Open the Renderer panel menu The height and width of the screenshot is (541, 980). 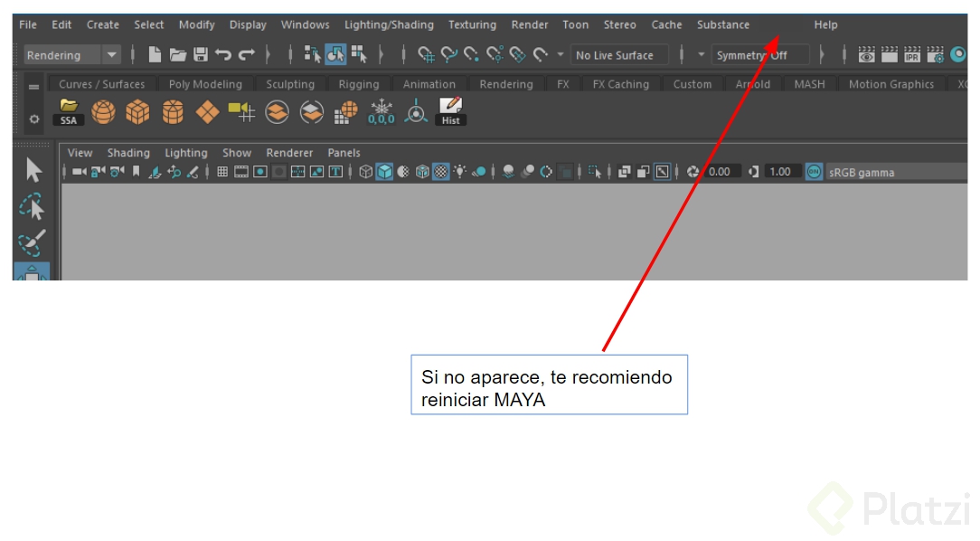click(289, 153)
